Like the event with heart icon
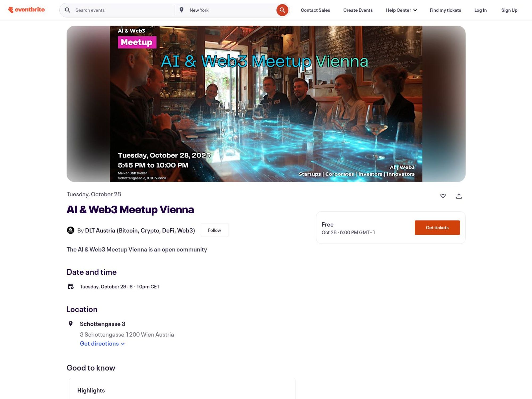The image size is (532, 399). pos(443,196)
